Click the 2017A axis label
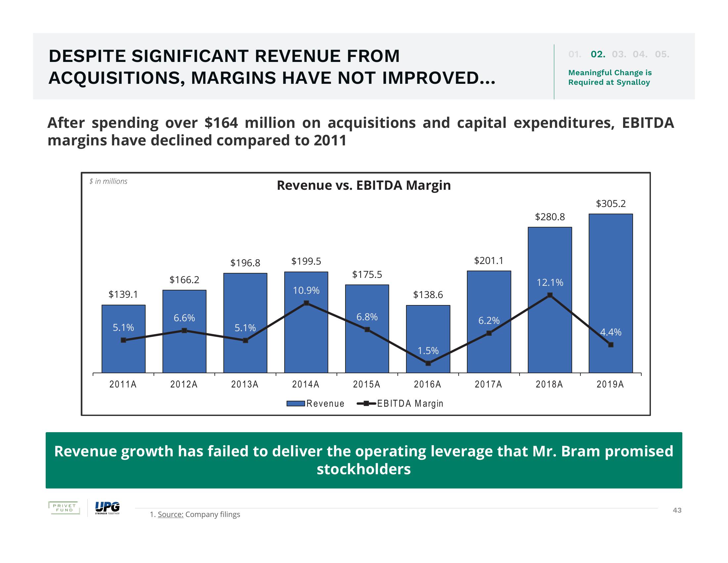This screenshot has width=728, height=563. pyautogui.click(x=488, y=384)
